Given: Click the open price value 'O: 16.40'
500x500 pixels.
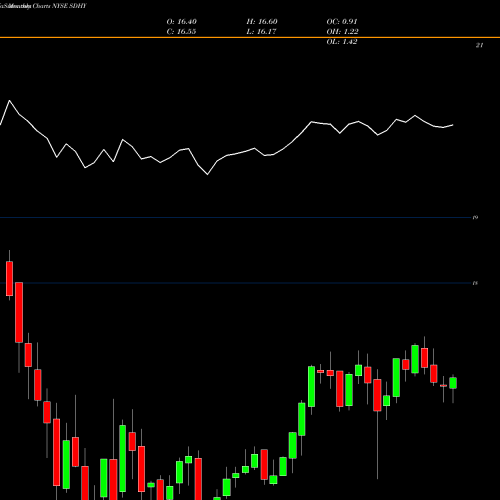Looking at the screenshot, I should click(182, 22).
